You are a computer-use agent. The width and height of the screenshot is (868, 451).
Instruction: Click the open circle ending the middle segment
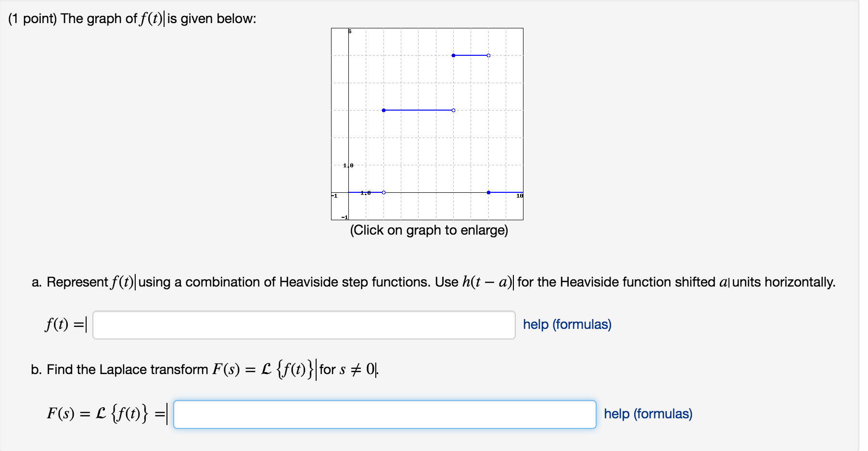point(453,110)
